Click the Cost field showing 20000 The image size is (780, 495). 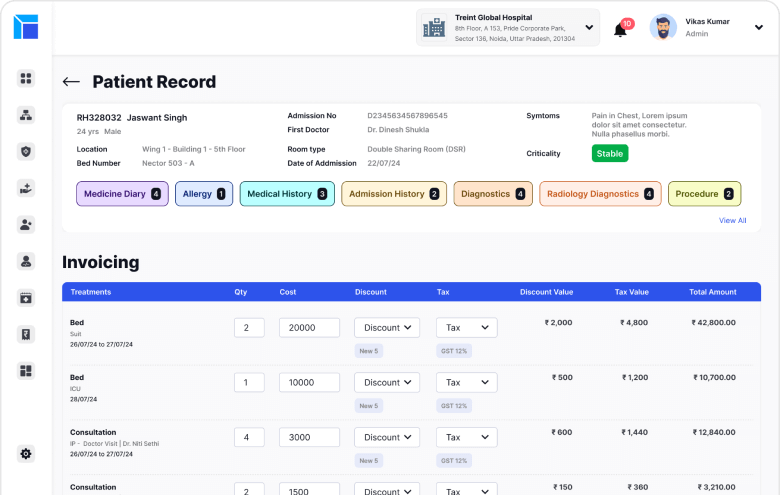tap(309, 328)
